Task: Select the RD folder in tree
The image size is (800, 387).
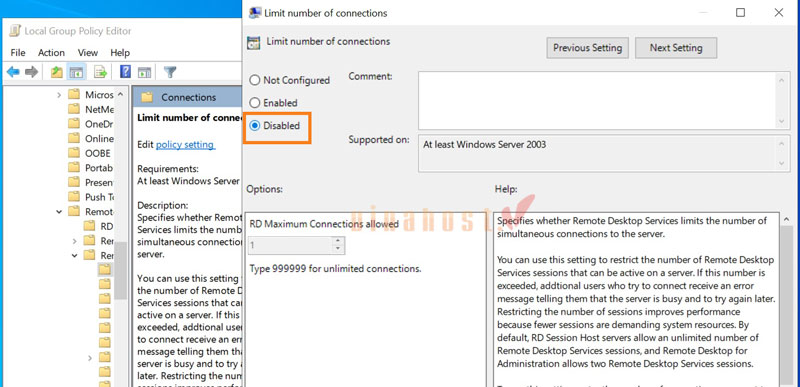Action: click(98, 226)
